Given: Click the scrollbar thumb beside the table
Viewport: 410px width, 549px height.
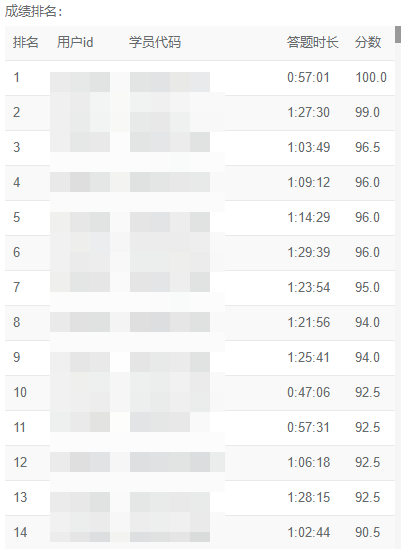Looking at the screenshot, I should coord(398,34).
